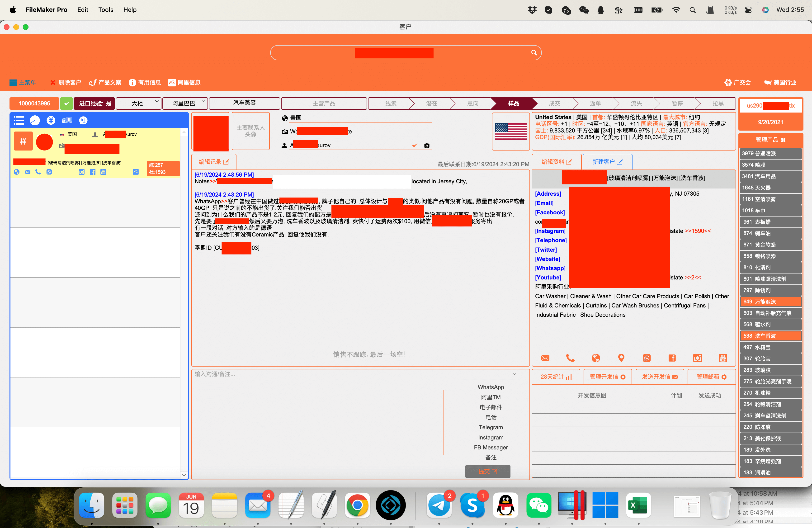Expand the 阿里巴巴 source dropdown

pyautogui.click(x=184, y=103)
